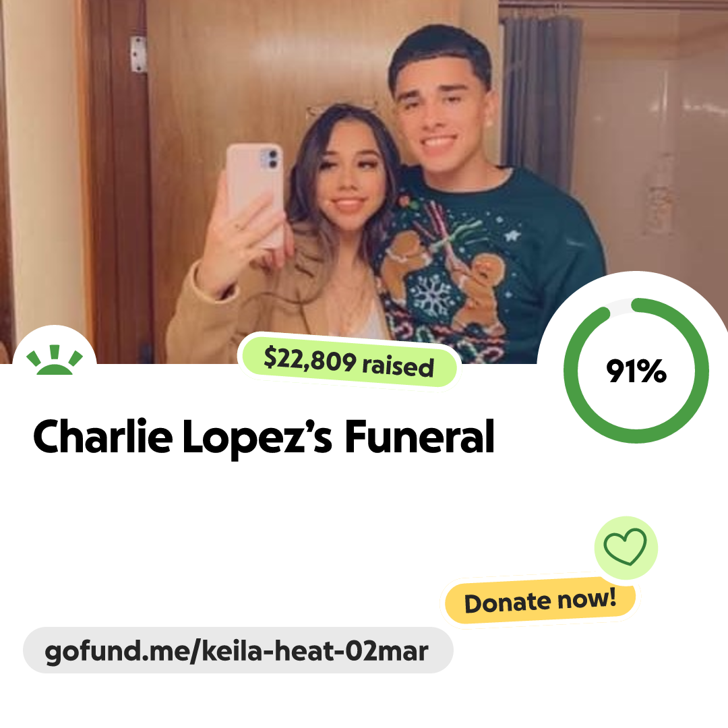Viewport: 728px width, 728px height.
Task: Open the Charlie Lopez's Funeral title
Action: coord(264,437)
